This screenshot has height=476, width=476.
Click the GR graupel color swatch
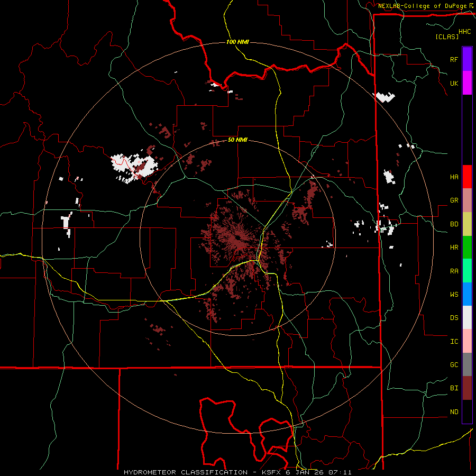(467, 200)
